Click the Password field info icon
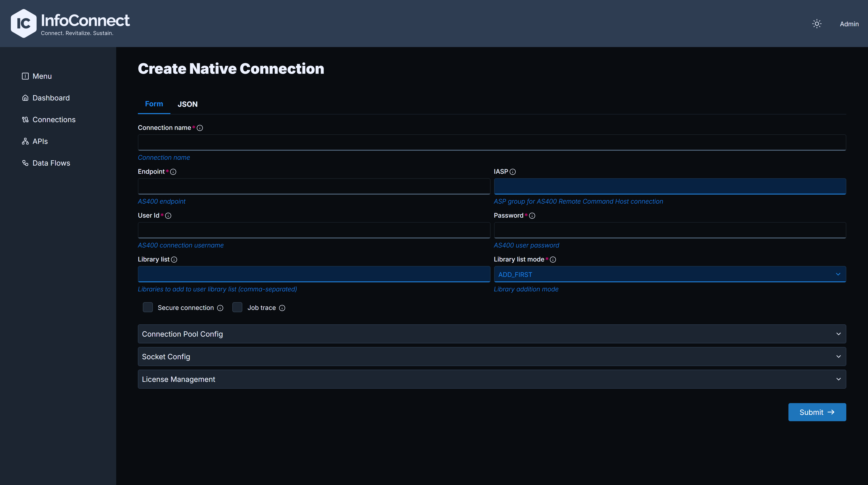 pyautogui.click(x=532, y=216)
